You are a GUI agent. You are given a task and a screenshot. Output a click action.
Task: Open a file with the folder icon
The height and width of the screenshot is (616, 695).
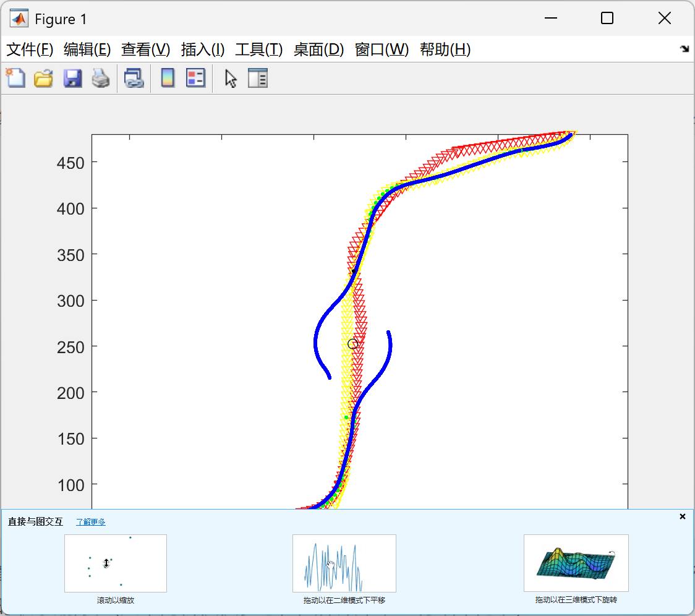tap(43, 78)
